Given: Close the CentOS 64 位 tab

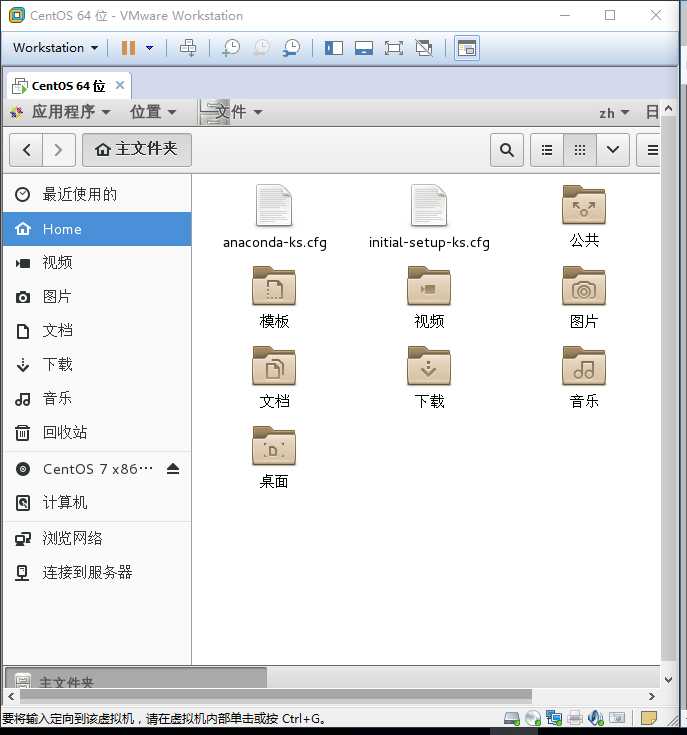Looking at the screenshot, I should [120, 85].
